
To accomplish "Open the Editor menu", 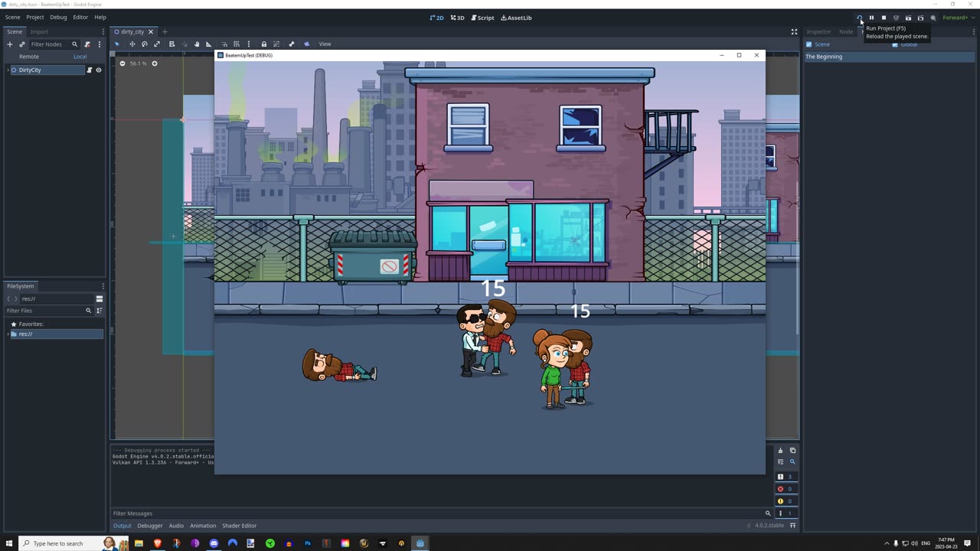I will (x=80, y=17).
